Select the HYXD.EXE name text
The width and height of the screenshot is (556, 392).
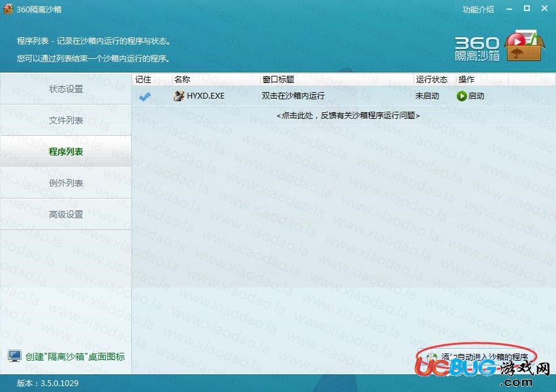[x=205, y=95]
